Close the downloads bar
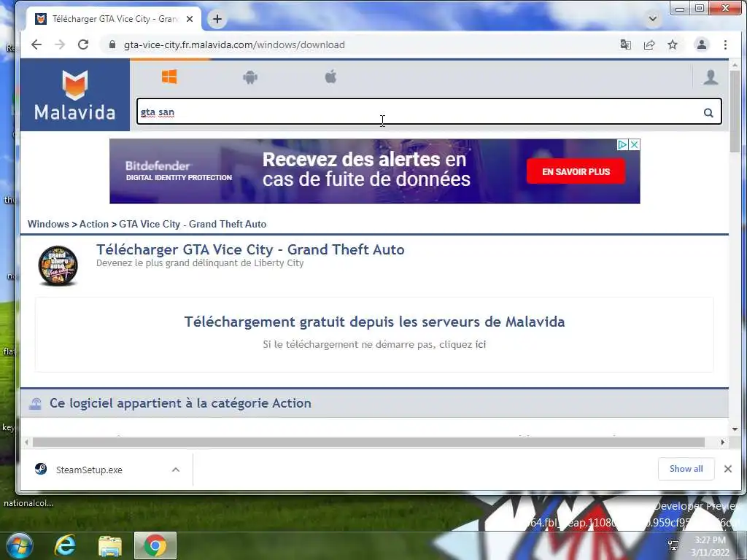747x560 pixels. click(727, 469)
